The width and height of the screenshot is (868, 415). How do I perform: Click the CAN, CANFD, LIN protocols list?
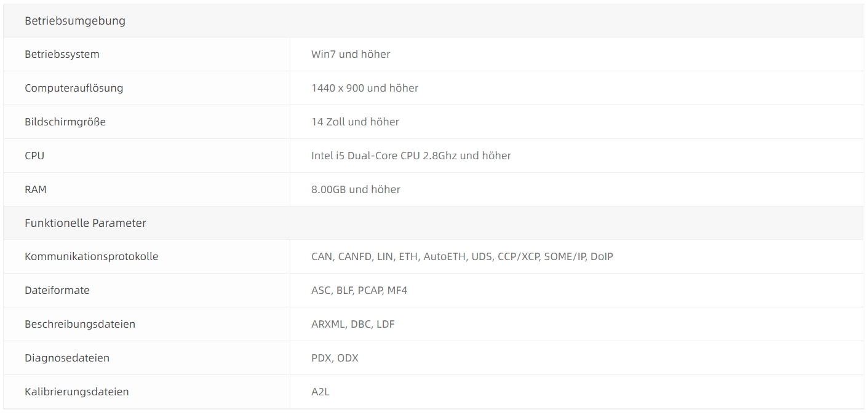(x=462, y=256)
